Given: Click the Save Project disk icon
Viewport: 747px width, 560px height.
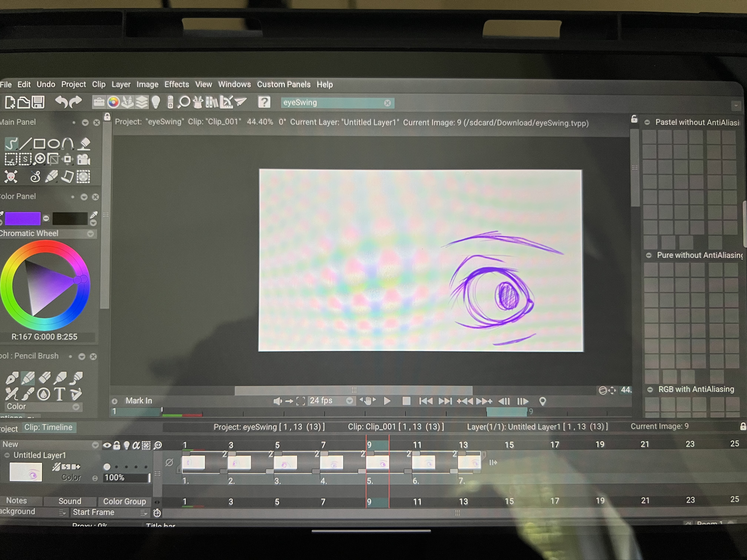Looking at the screenshot, I should 38,102.
